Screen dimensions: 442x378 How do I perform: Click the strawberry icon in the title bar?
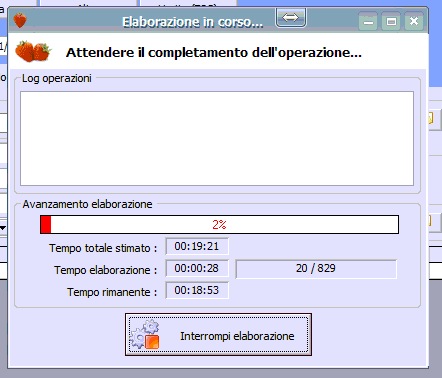(x=20, y=20)
